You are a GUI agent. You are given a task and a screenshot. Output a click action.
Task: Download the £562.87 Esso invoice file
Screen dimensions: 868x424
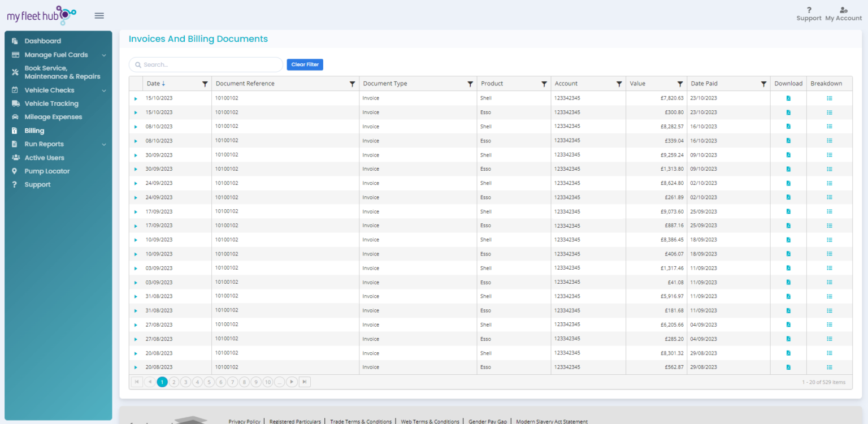pos(788,367)
